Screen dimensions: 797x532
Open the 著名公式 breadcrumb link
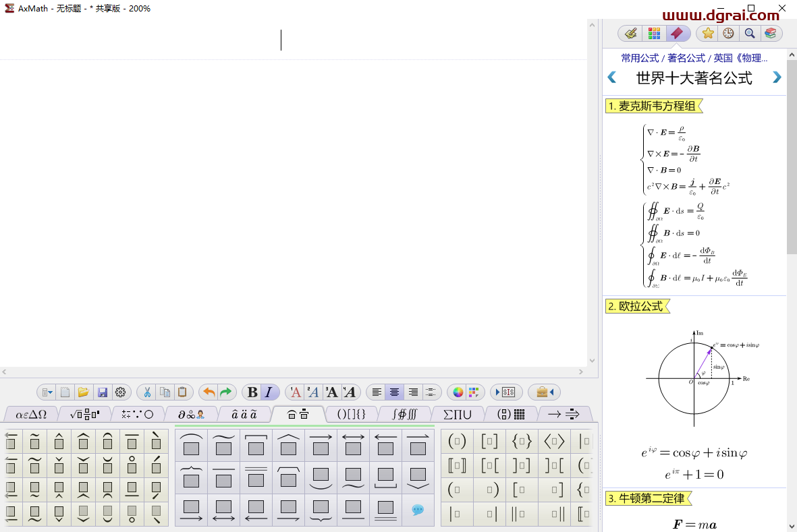(686, 57)
